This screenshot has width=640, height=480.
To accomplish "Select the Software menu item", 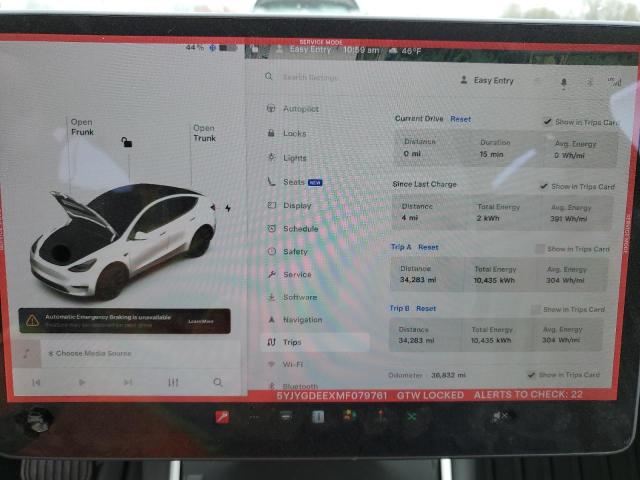I will 292,297.
